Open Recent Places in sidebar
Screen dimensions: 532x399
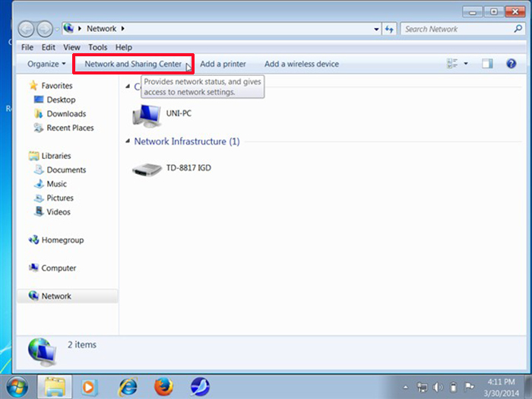(70, 128)
